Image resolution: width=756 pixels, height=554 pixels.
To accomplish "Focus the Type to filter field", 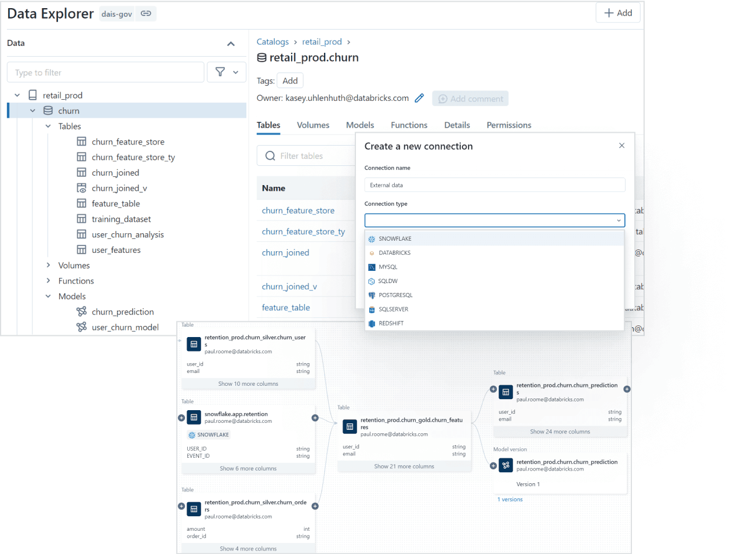I will click(106, 73).
